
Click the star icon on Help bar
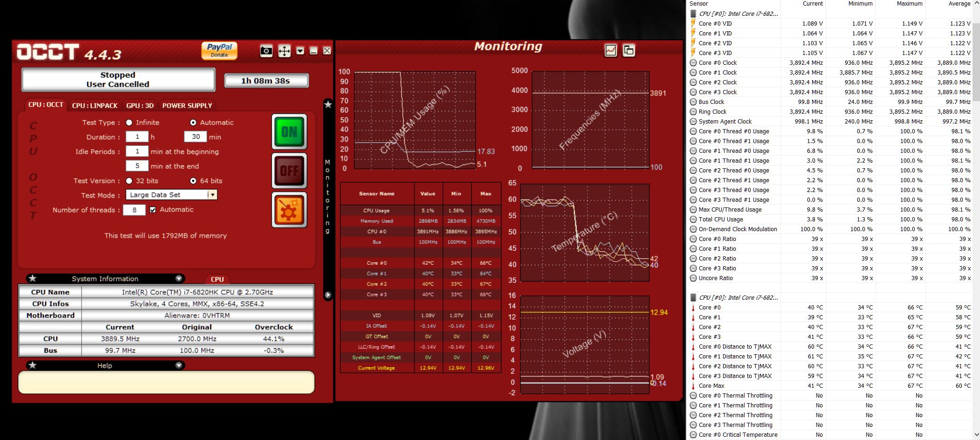click(32, 365)
